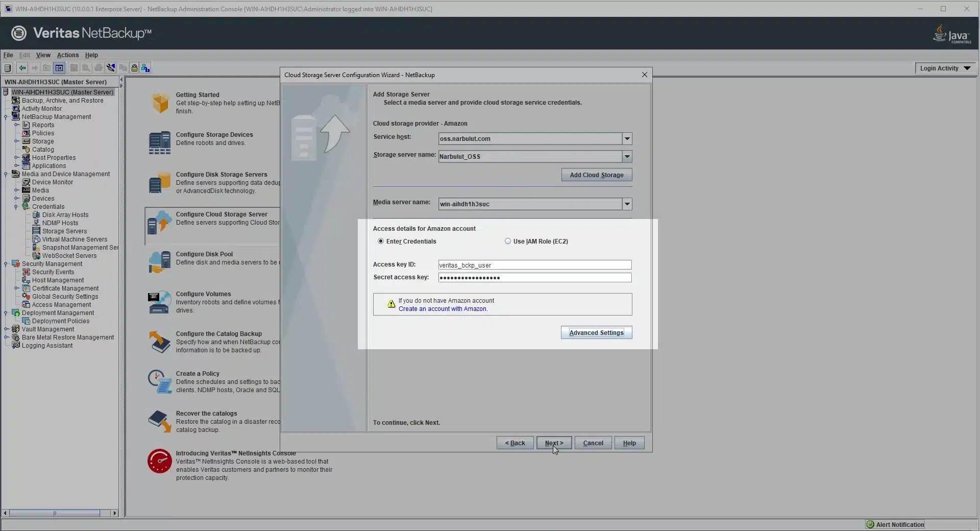The width and height of the screenshot is (980, 531).
Task: Click the Activity Monitor tree icon
Action: pos(16,109)
